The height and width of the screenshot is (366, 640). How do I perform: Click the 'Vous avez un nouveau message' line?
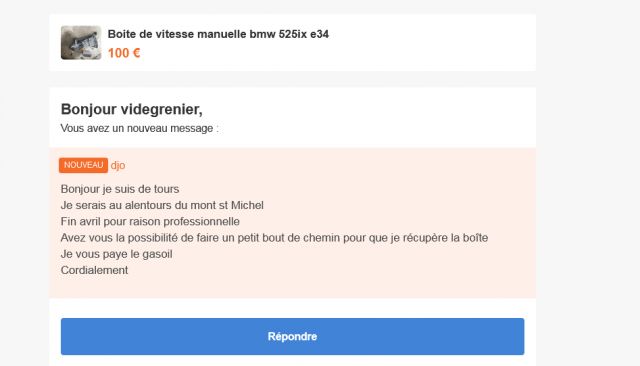pyautogui.click(x=140, y=128)
